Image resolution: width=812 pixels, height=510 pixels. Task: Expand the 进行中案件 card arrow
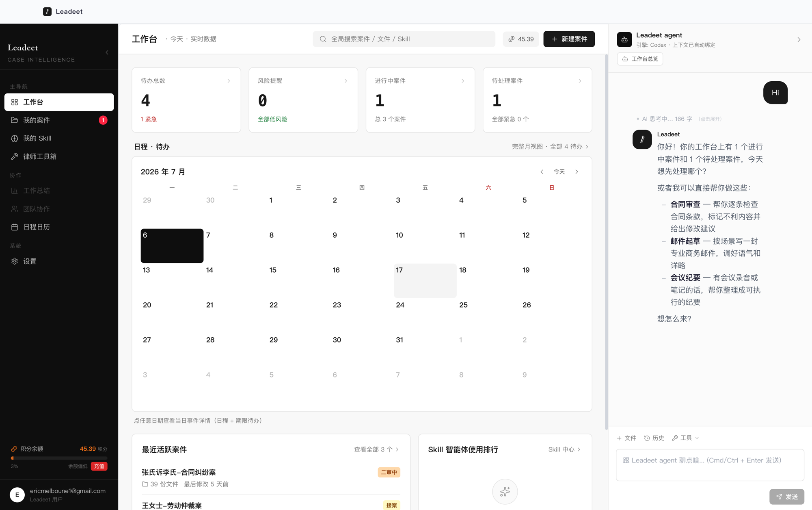coord(463,81)
